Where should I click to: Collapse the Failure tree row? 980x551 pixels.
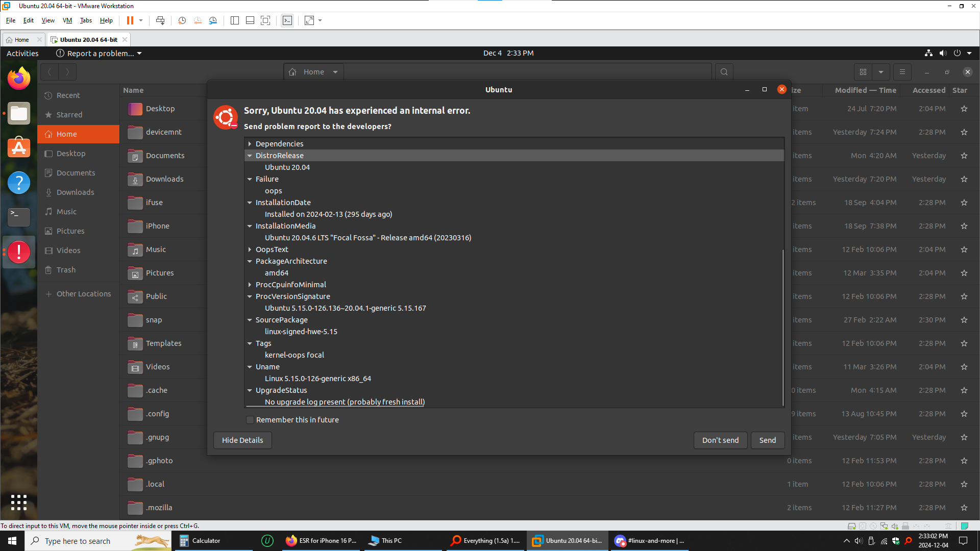pyautogui.click(x=250, y=179)
